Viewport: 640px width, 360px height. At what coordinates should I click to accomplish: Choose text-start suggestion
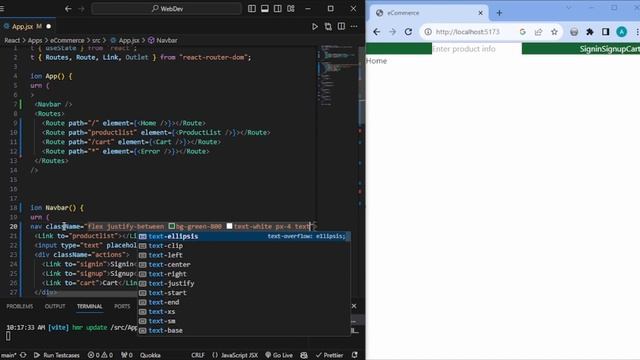pos(244,293)
